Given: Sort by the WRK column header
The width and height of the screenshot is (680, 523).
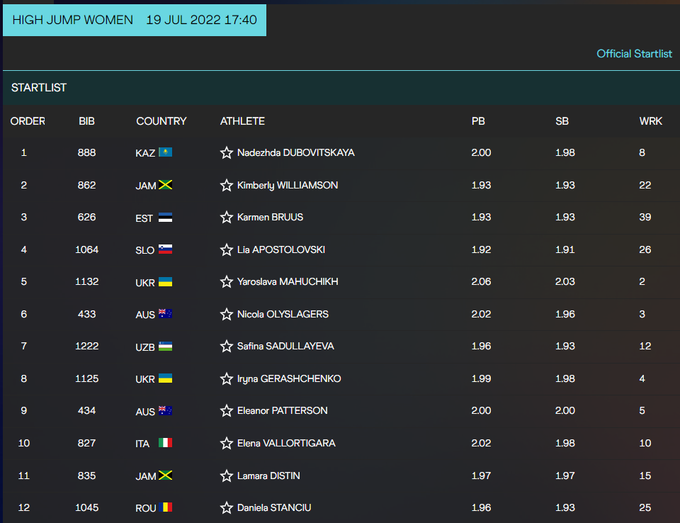Looking at the screenshot, I should tap(650, 121).
